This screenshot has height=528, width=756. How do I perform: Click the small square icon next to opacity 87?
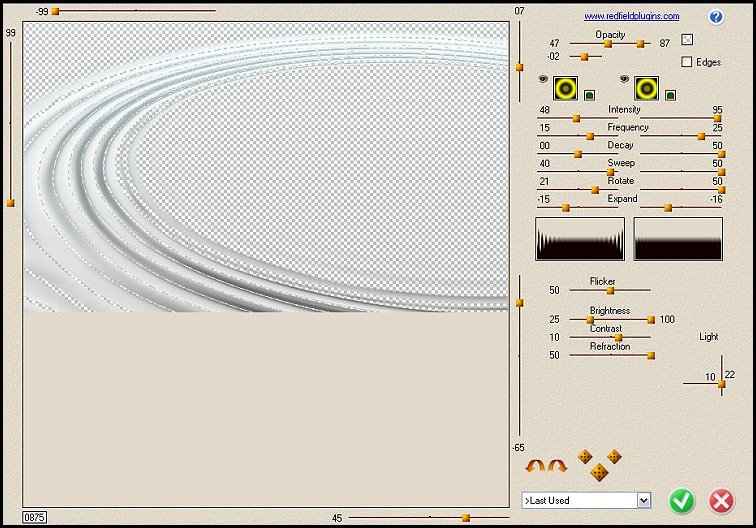click(687, 40)
